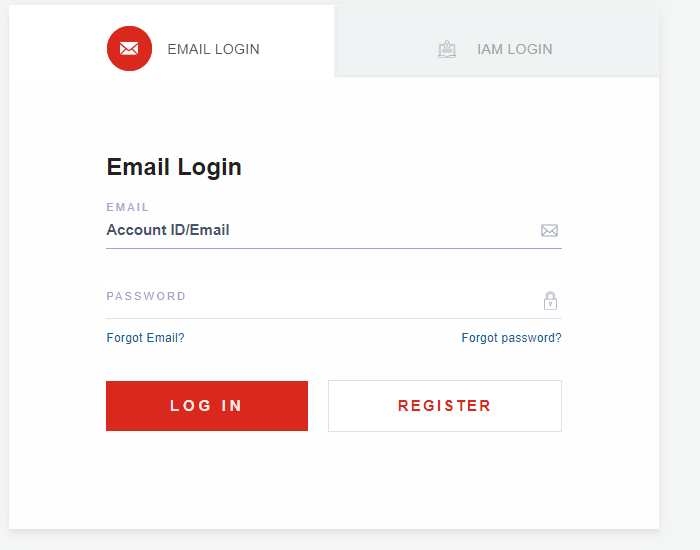The image size is (700, 550).
Task: Open the Forgot password? link
Action: pyautogui.click(x=512, y=338)
